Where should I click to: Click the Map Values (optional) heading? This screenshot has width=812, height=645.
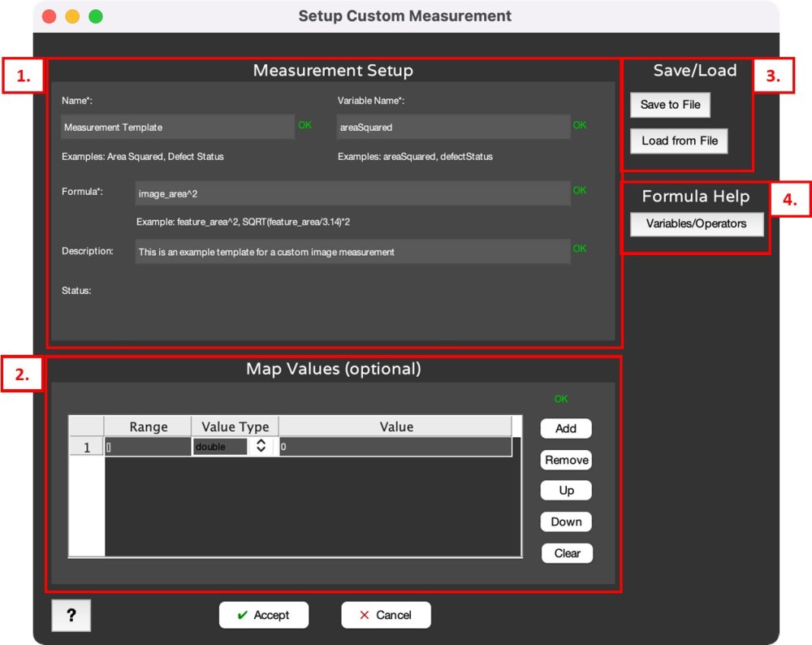tap(334, 369)
